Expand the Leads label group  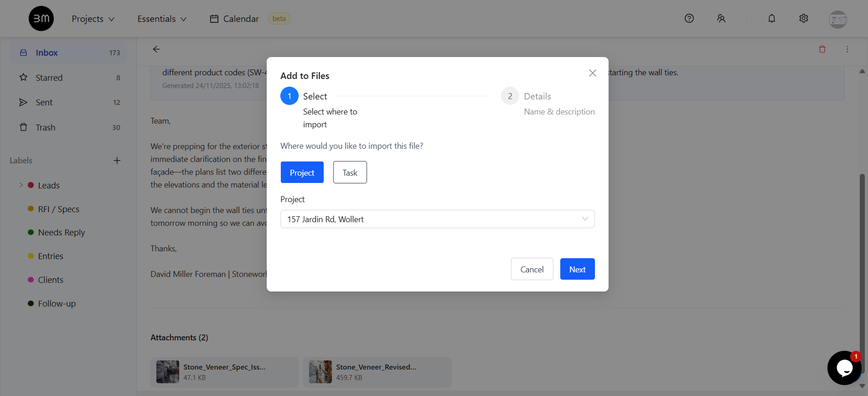click(x=21, y=185)
